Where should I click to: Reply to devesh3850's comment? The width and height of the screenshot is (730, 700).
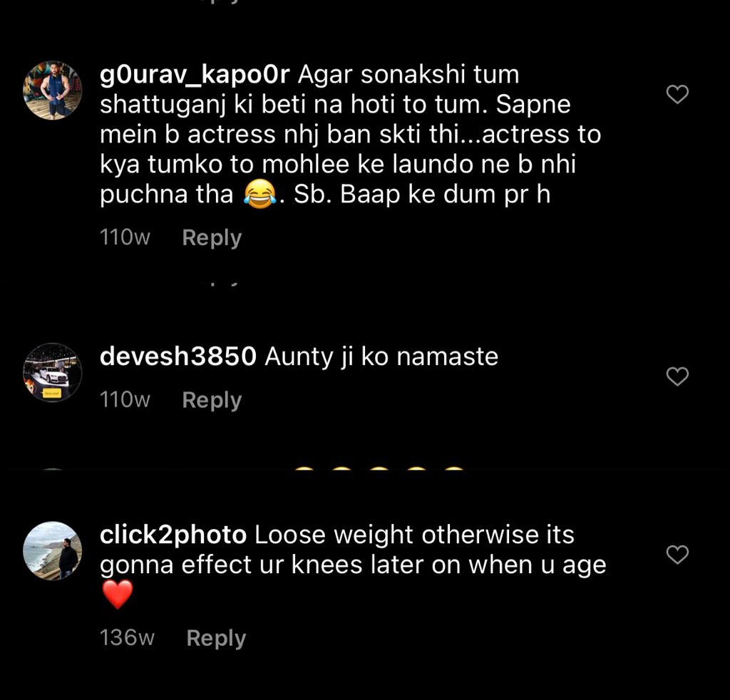click(212, 400)
